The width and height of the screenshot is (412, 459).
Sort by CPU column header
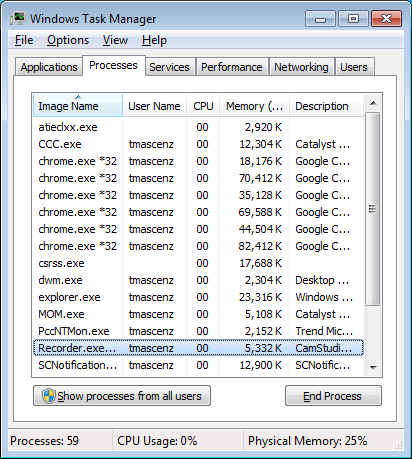click(x=203, y=106)
